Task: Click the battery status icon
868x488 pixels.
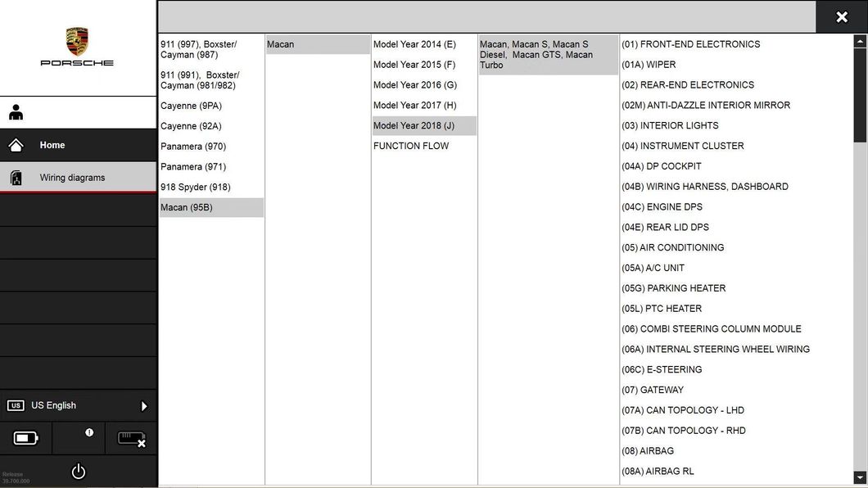Action: pos(26,438)
